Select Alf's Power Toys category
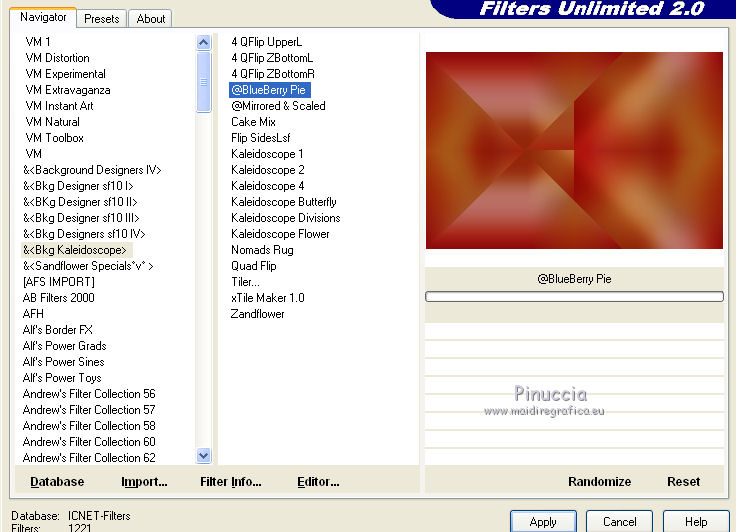This screenshot has width=736, height=532. pyautogui.click(x=61, y=377)
